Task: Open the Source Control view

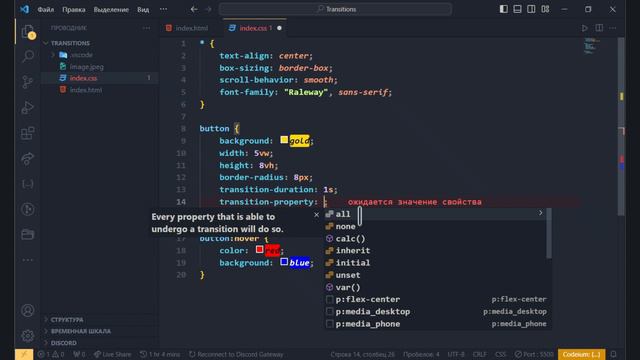Action: 28,82
